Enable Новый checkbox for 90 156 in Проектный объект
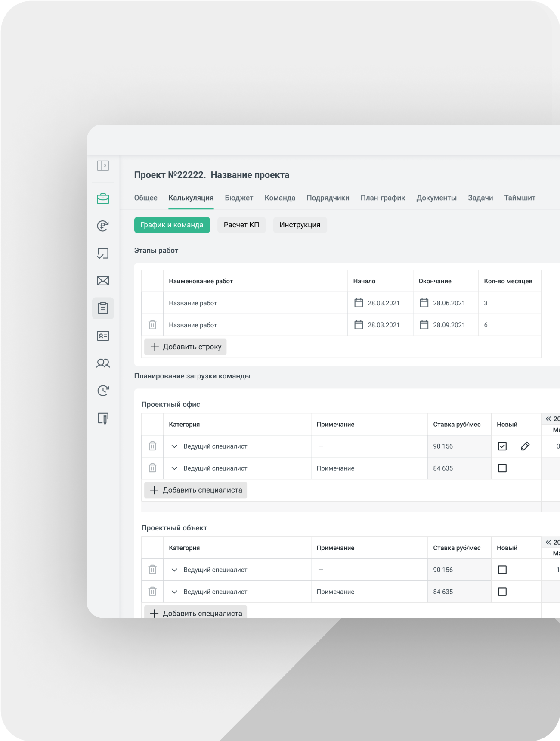The width and height of the screenshot is (560, 741). [502, 570]
